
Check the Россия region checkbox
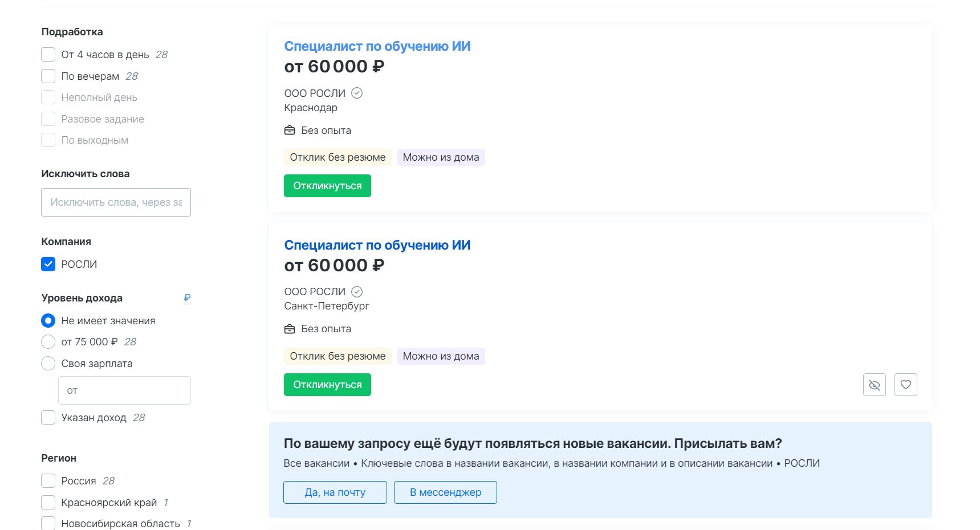coord(48,481)
